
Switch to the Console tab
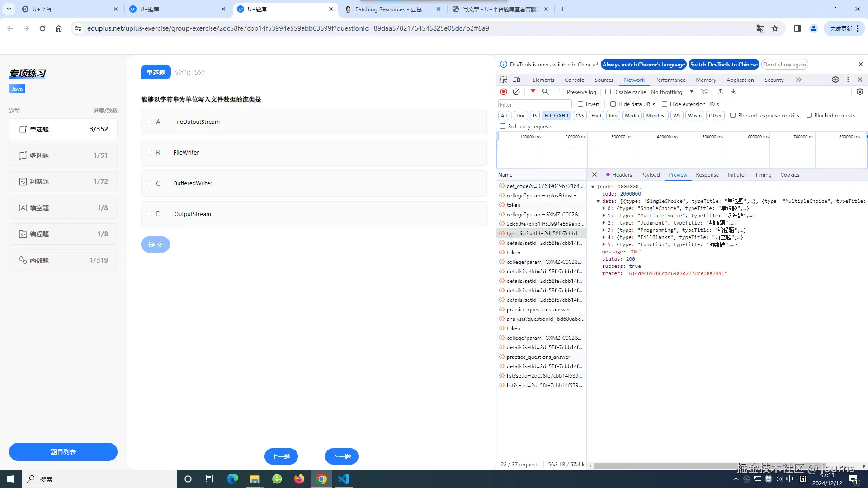coord(574,80)
